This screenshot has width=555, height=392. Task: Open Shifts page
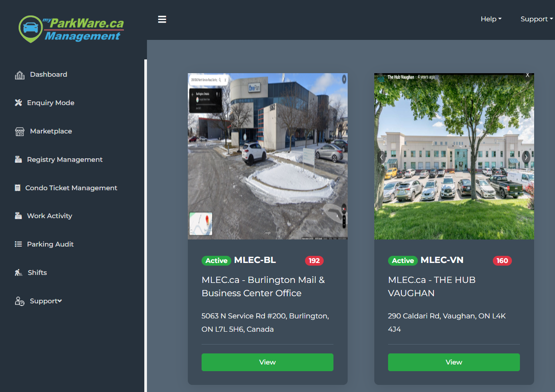37,273
